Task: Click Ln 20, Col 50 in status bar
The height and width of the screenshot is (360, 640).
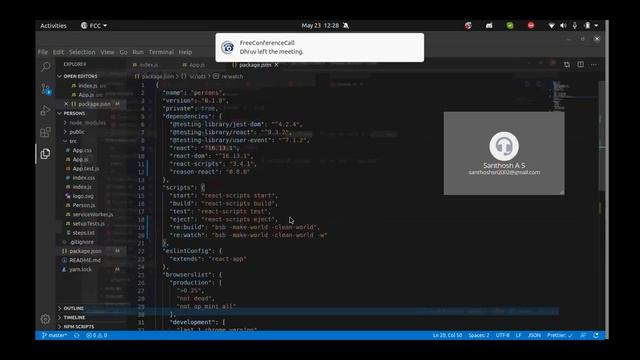Action: click(447, 336)
